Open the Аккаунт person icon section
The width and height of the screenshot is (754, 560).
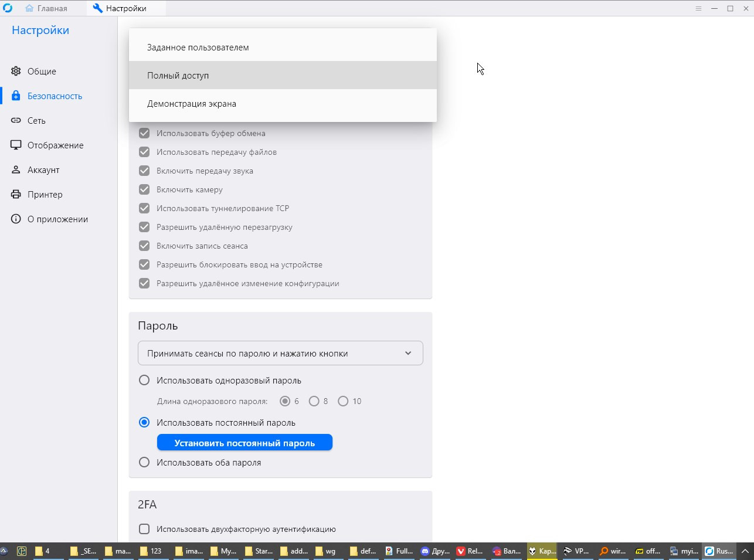pyautogui.click(x=16, y=170)
